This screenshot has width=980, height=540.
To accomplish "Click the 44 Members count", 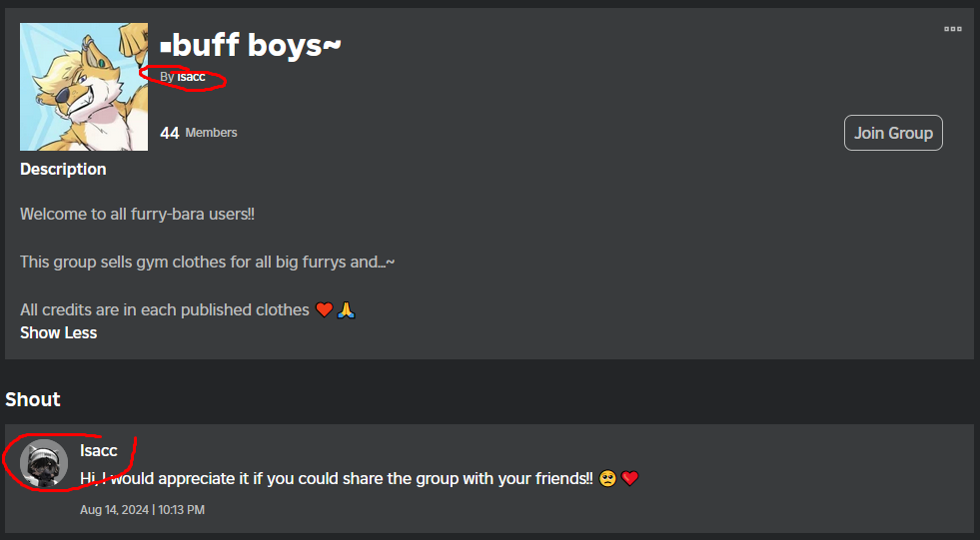I will click(x=199, y=133).
